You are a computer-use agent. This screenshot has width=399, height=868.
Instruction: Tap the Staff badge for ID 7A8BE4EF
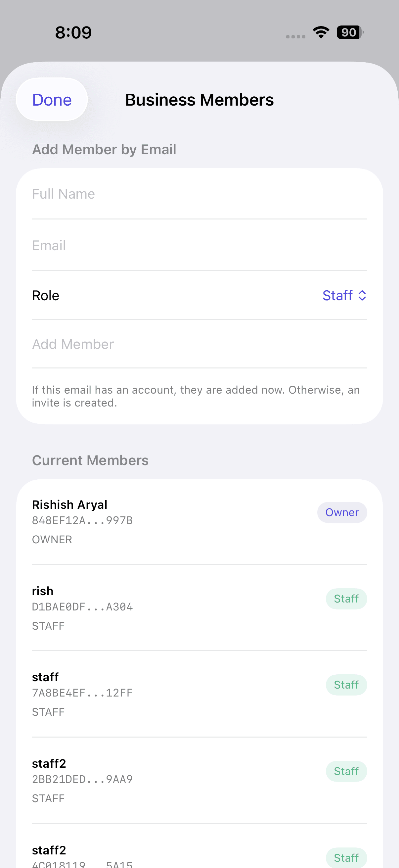pyautogui.click(x=346, y=685)
